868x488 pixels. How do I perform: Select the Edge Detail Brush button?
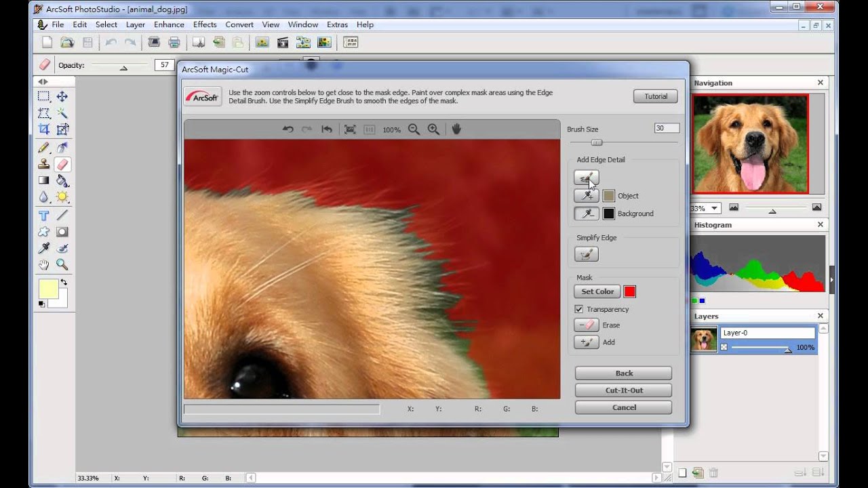coord(587,178)
